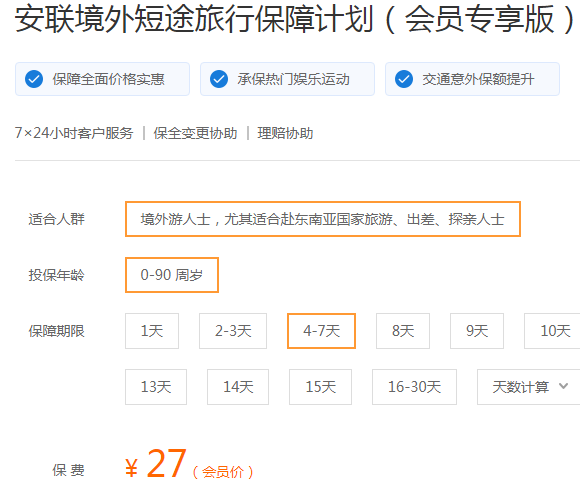Select the 1天 coverage period

point(152,331)
